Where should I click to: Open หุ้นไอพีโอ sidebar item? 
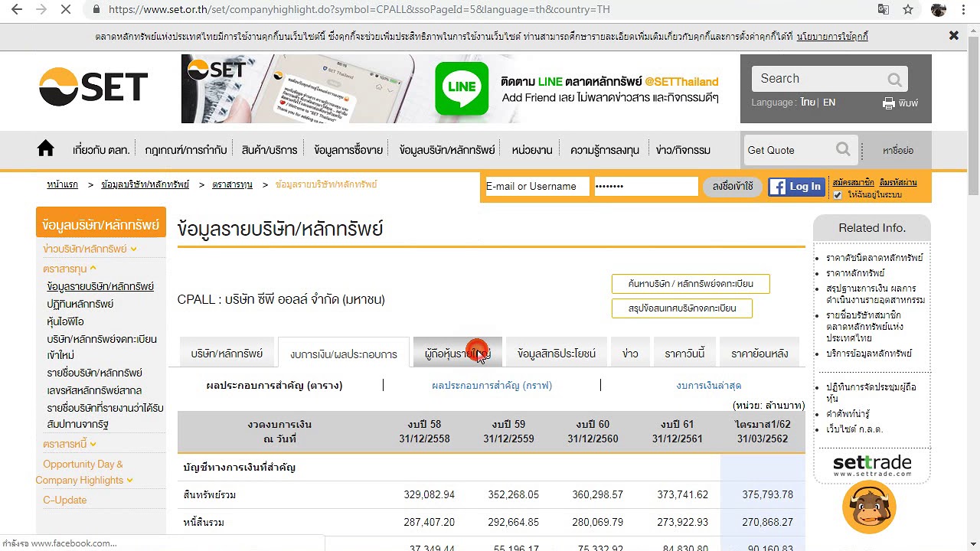65,321
